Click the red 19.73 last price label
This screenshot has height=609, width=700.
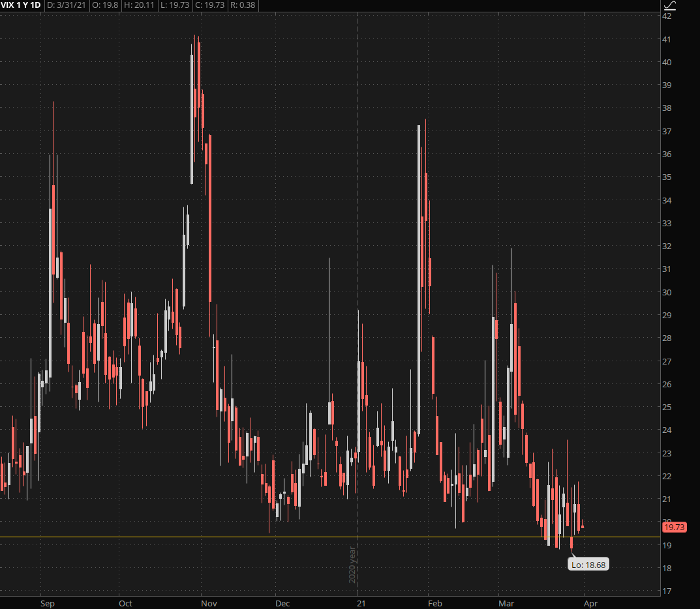[672, 527]
